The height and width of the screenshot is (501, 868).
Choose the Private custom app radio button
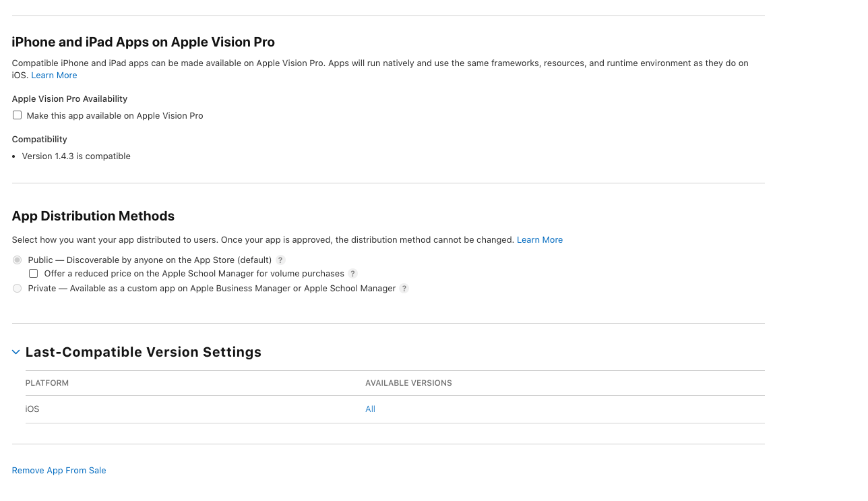click(18, 289)
